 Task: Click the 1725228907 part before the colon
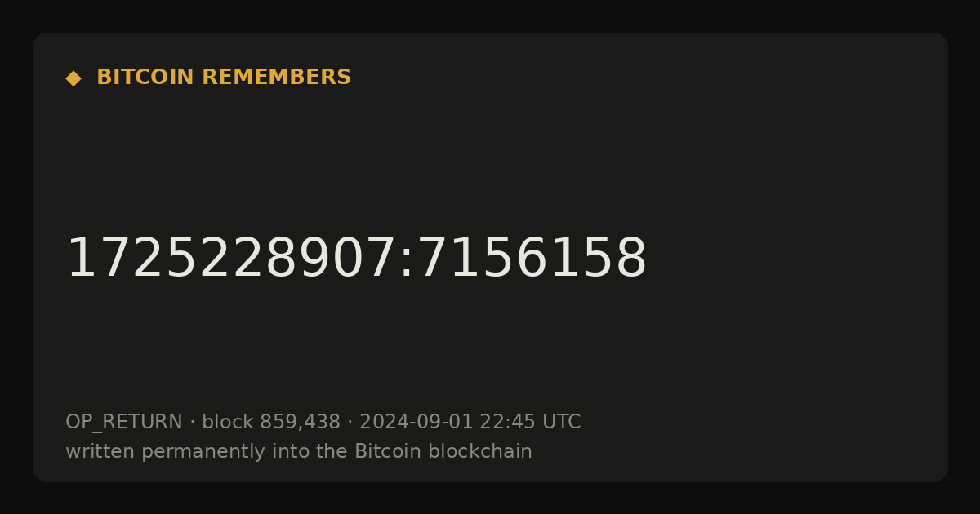click(x=232, y=259)
